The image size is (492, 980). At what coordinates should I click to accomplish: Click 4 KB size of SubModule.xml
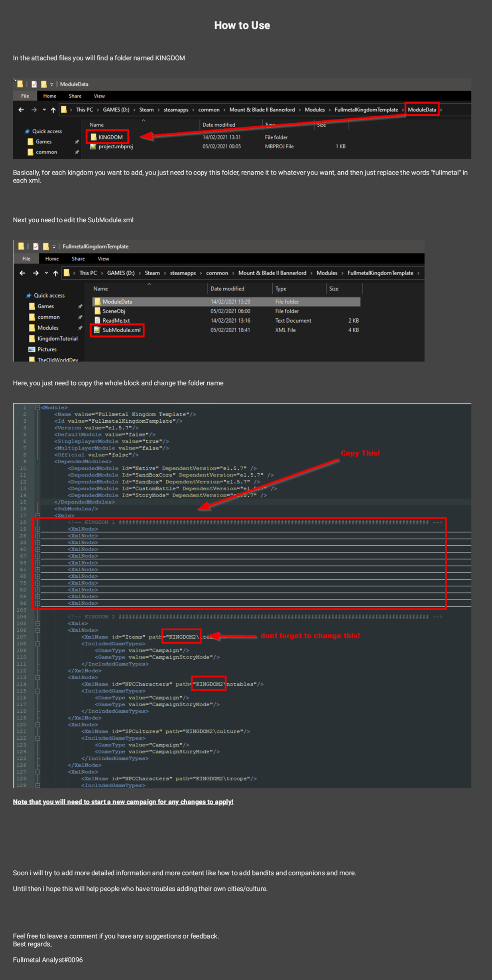click(353, 330)
